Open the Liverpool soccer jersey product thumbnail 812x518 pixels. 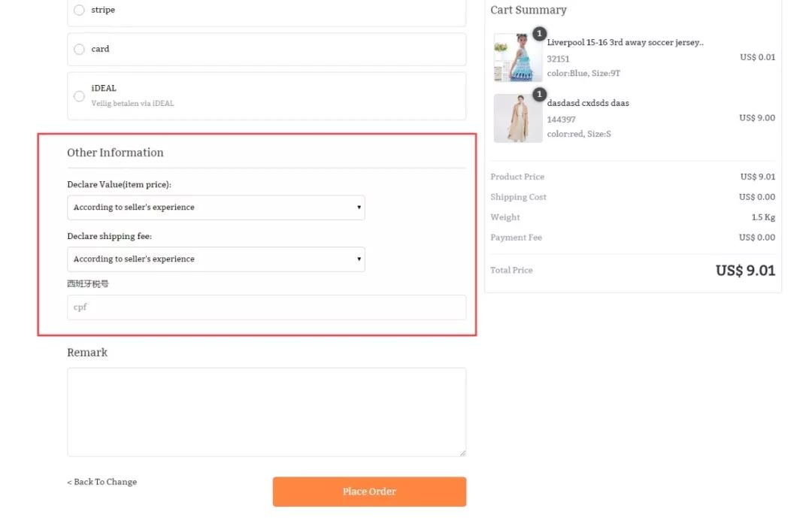click(x=517, y=58)
